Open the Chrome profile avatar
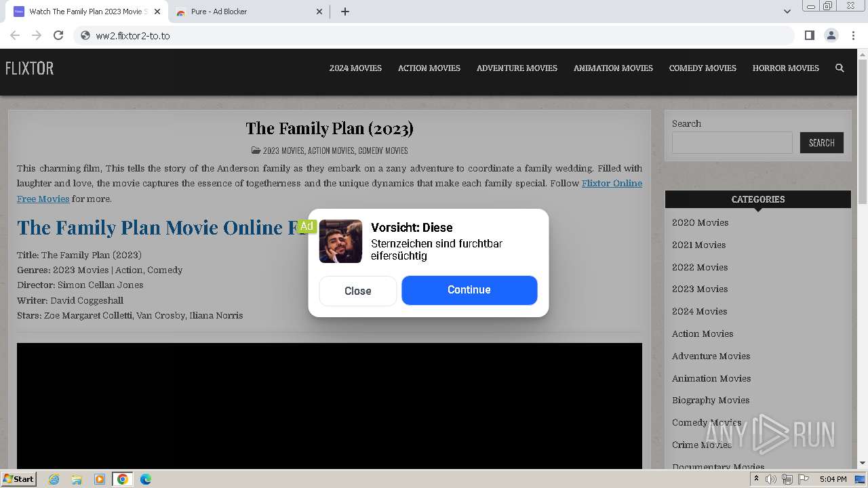 (831, 35)
